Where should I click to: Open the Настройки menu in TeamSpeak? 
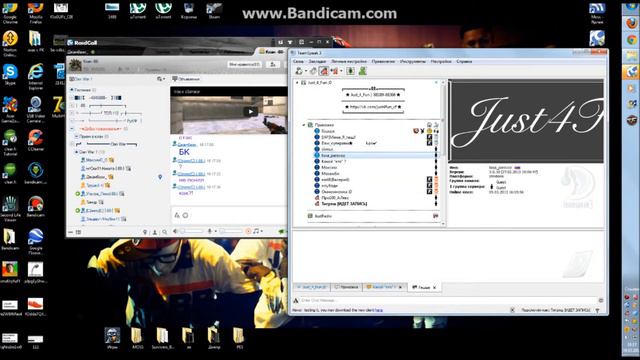point(441,61)
